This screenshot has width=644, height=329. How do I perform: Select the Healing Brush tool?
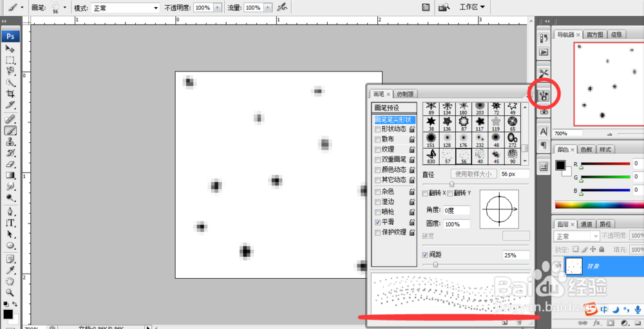10,120
